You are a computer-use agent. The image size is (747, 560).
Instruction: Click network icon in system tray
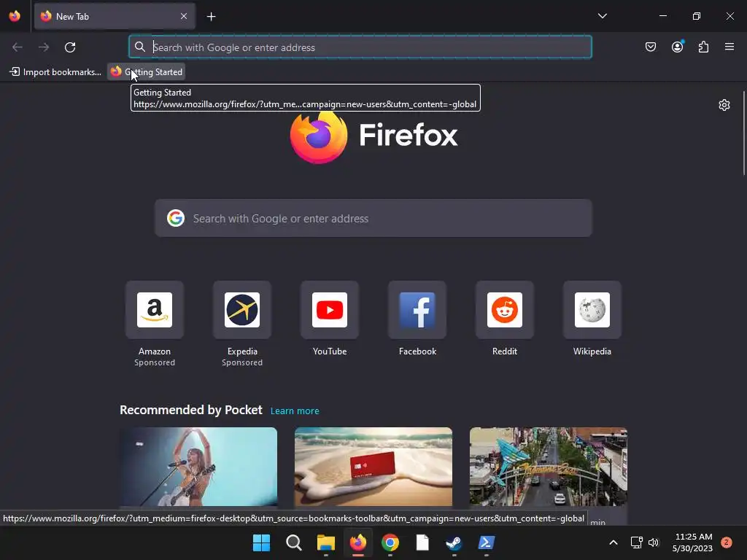pyautogui.click(x=636, y=542)
